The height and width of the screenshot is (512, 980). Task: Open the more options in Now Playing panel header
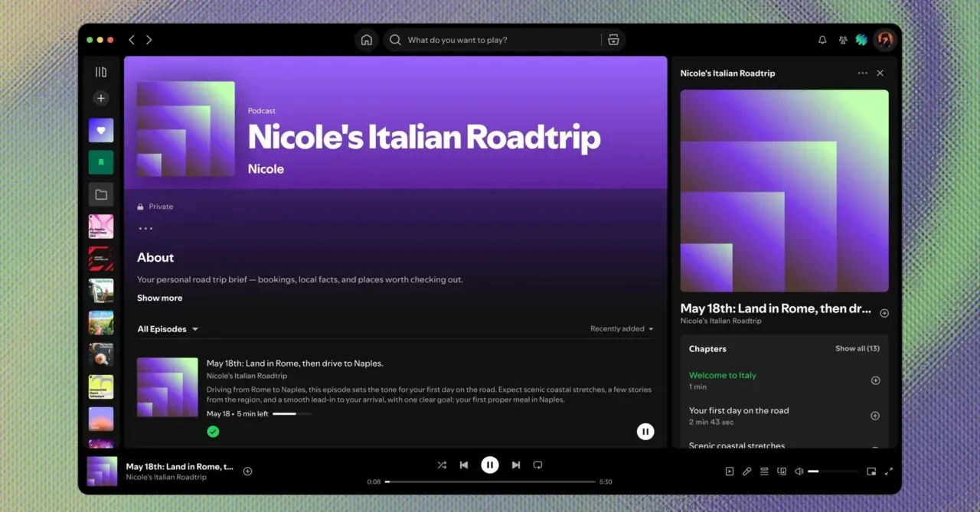pos(863,73)
